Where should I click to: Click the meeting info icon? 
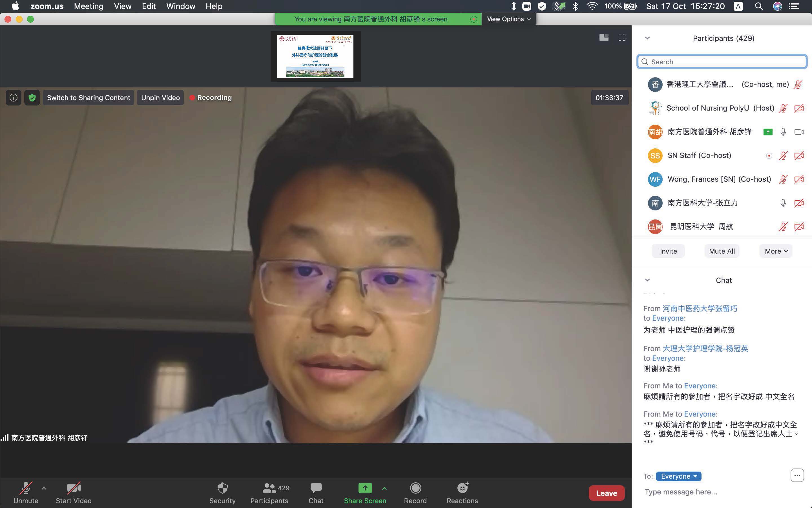14,98
